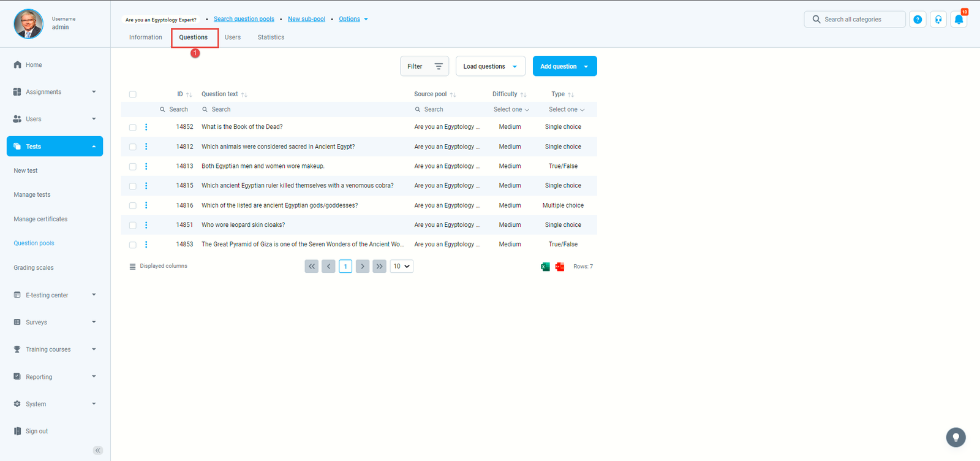The height and width of the screenshot is (461, 980).
Task: Open the rows-per-page dropdown showing 10
Action: click(x=401, y=266)
